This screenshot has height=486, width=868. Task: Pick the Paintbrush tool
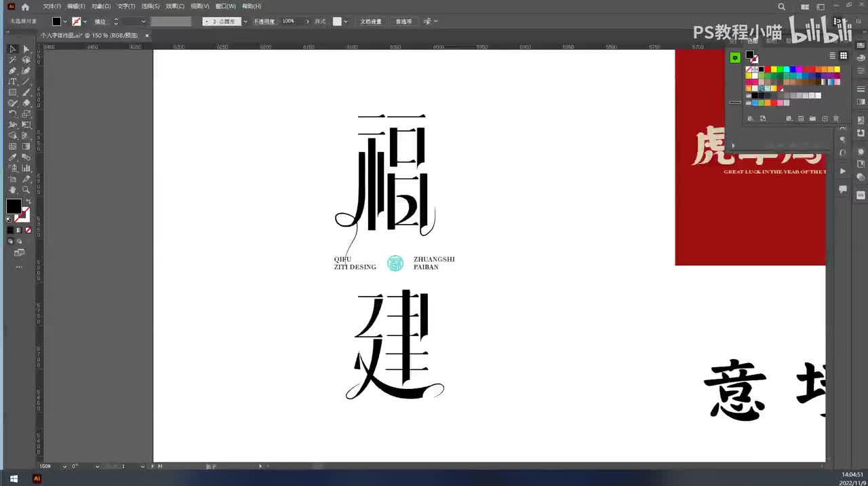26,92
